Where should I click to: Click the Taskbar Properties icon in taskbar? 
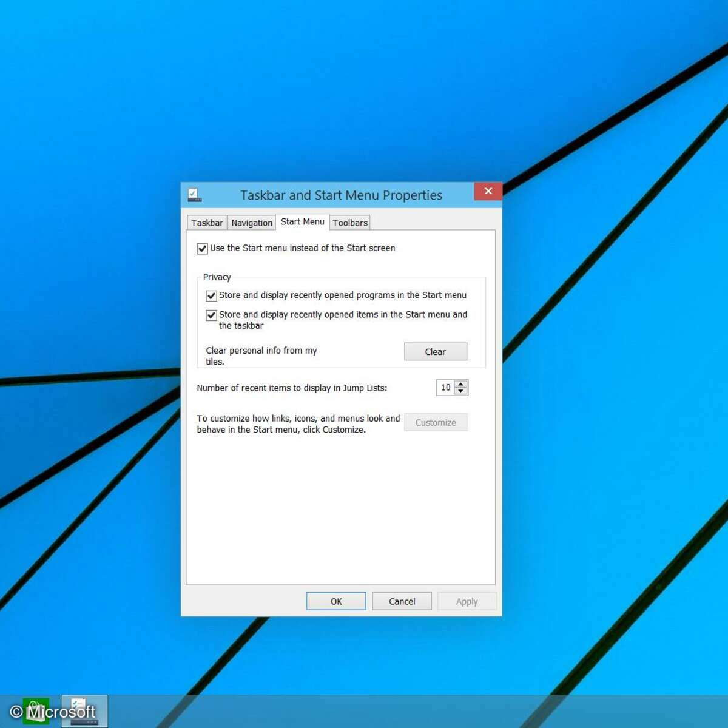84,711
